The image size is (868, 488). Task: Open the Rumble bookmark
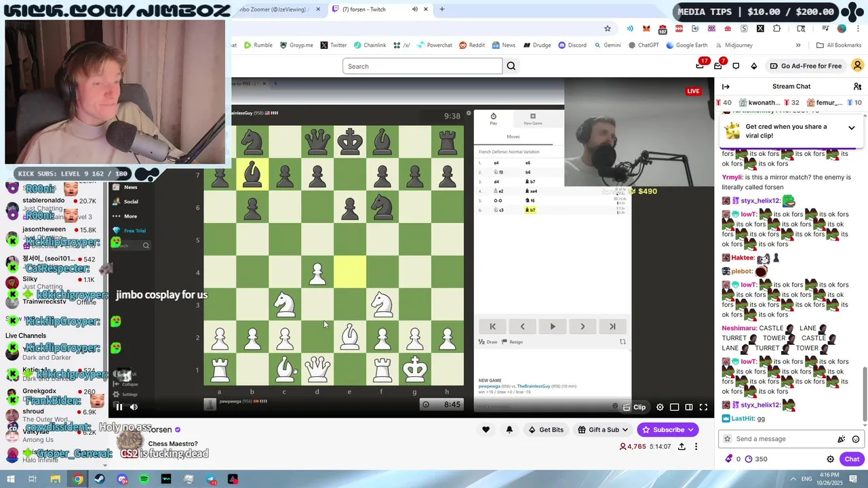(258, 45)
